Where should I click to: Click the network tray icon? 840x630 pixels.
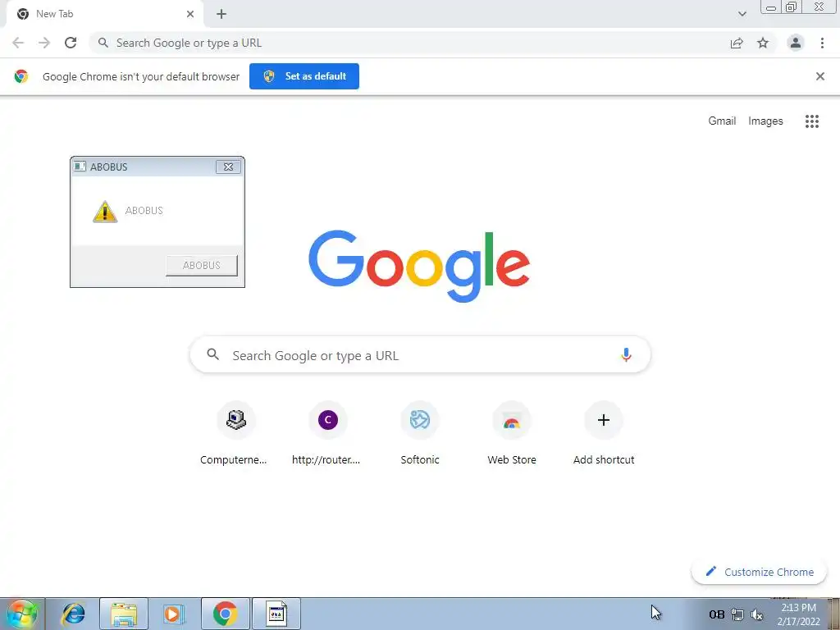pos(737,615)
